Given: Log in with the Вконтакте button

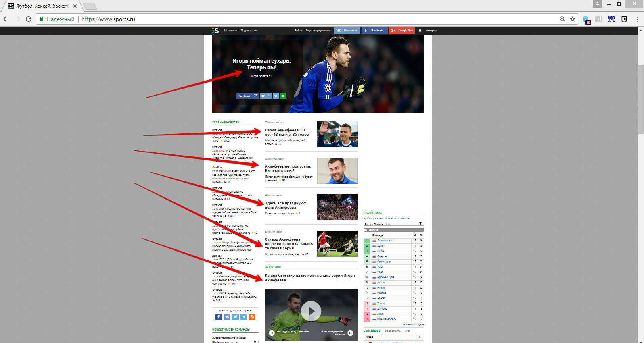Looking at the screenshot, I should [x=347, y=31].
